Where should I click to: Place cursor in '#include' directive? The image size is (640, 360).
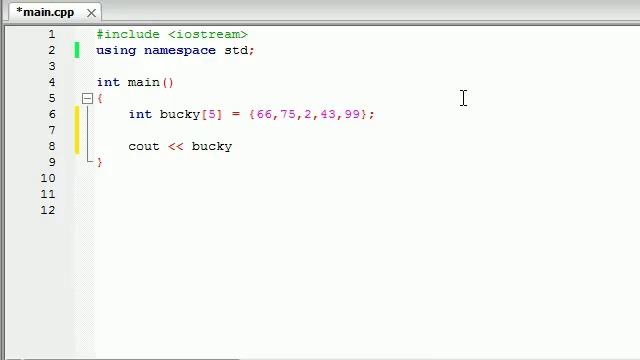coord(128,34)
